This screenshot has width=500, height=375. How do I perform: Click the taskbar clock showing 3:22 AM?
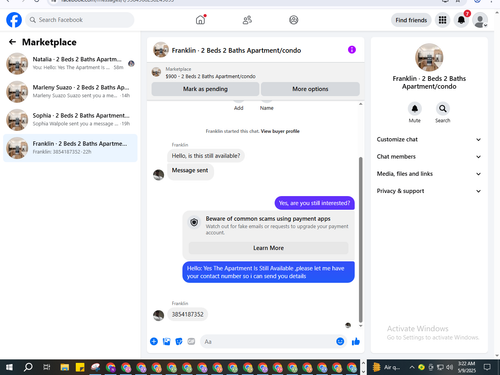coord(466,367)
